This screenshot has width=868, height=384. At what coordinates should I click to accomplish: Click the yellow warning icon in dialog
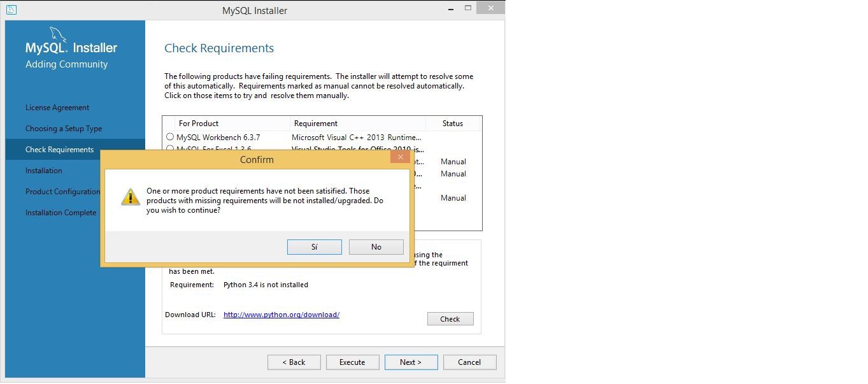click(131, 197)
